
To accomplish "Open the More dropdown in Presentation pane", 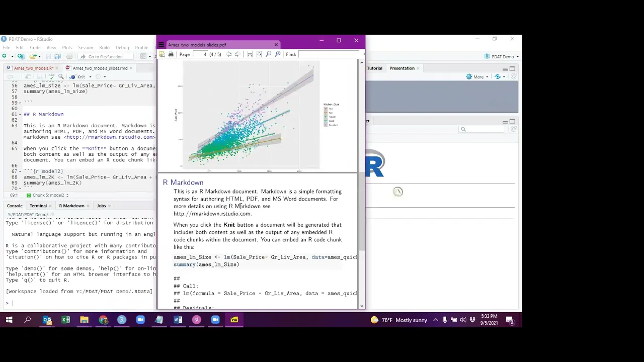I will (x=477, y=77).
